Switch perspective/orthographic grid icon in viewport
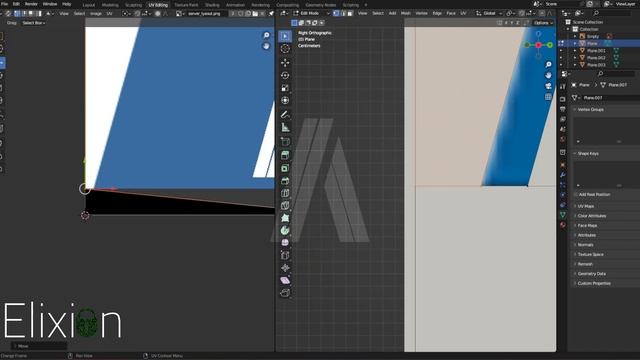Viewport: 640px width, 360px height. coord(549,97)
